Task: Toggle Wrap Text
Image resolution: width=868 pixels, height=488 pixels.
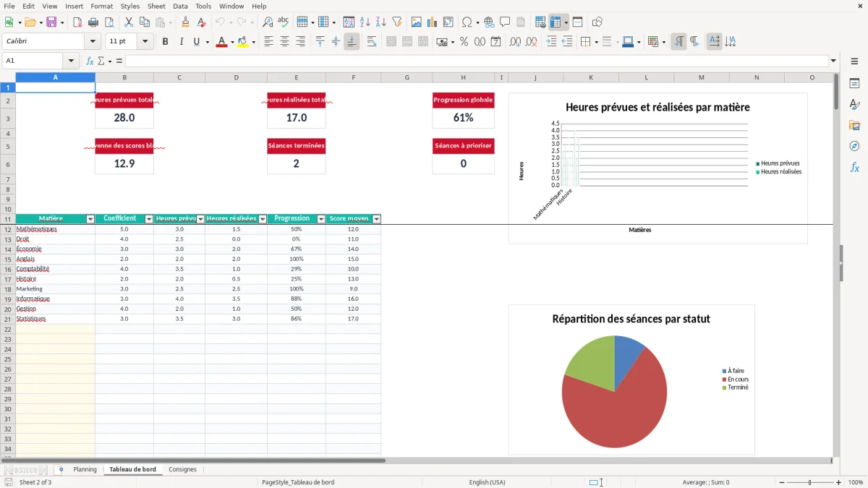Action: pyautogui.click(x=372, y=42)
